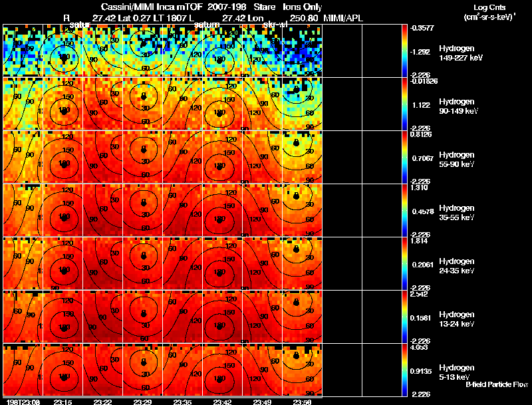Image resolution: width=532 pixels, height=405 pixels.
Task: Click the -0.3577 scale maximum value
Action: point(422,28)
